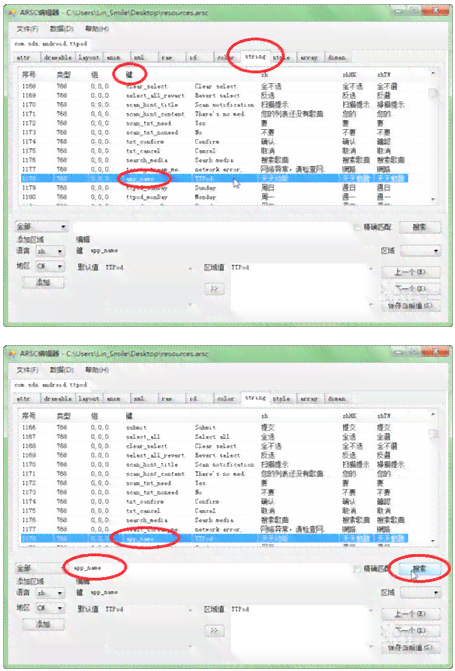Switch to the layout tab in the upper window
This screenshot has width=455, height=671.
click(x=89, y=57)
